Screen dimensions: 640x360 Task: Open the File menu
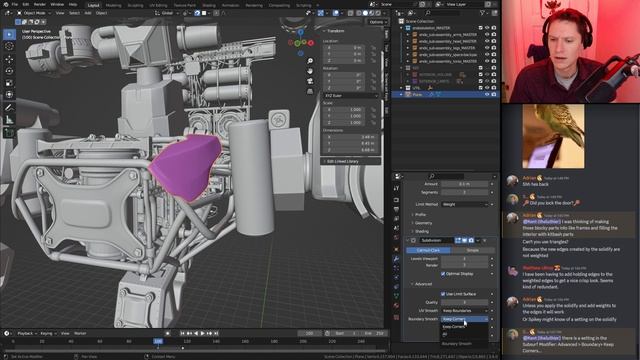(x=15, y=4)
